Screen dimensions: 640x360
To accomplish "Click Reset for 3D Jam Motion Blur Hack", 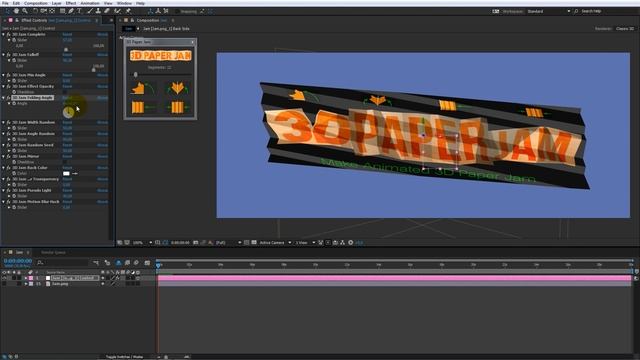I will pyautogui.click(x=67, y=202).
